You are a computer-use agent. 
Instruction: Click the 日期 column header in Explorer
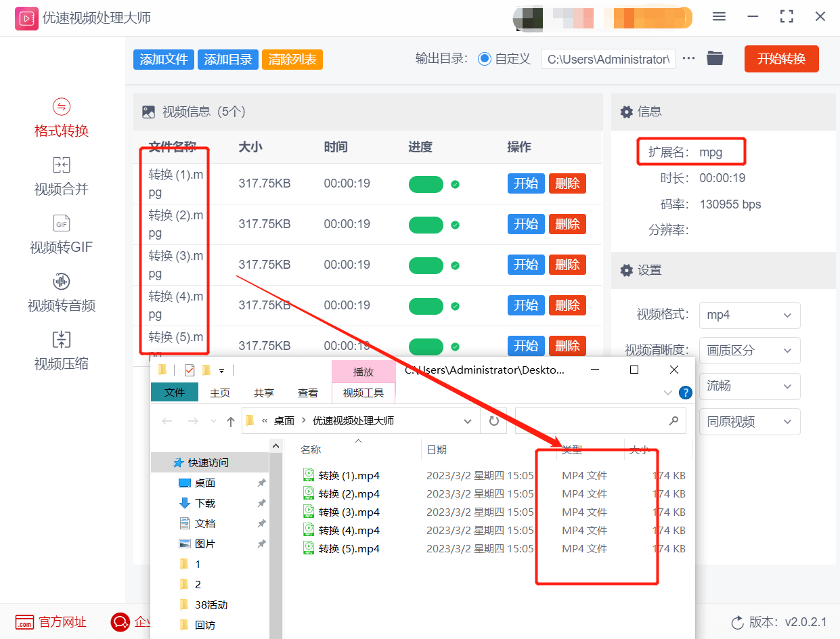[437, 449]
